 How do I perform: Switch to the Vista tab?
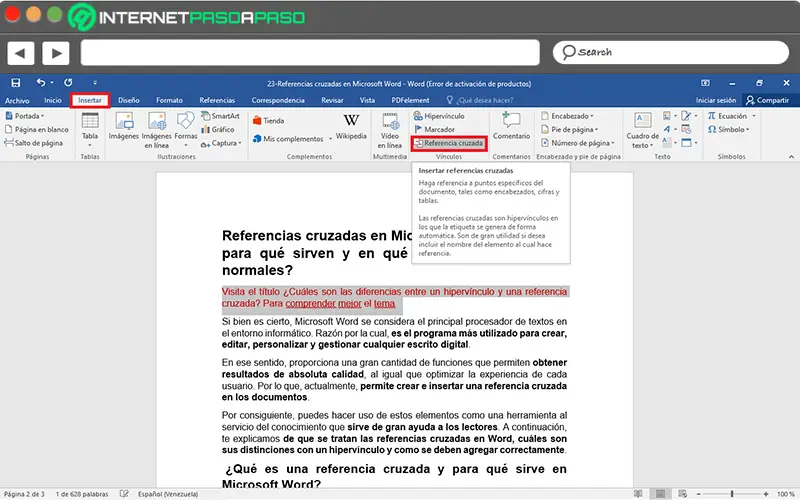tap(367, 101)
